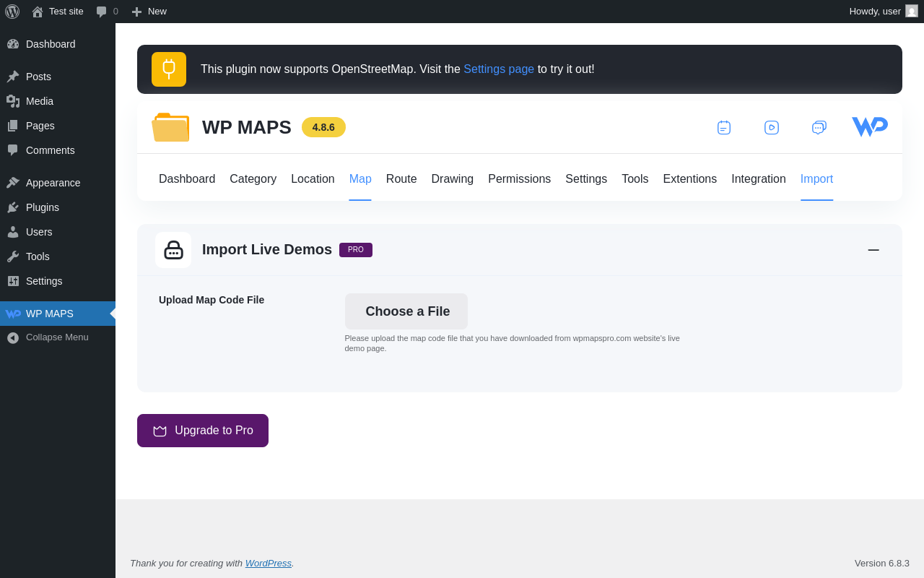Click the yellow plug icon in notice
This screenshot has height=578, width=924.
(x=169, y=69)
